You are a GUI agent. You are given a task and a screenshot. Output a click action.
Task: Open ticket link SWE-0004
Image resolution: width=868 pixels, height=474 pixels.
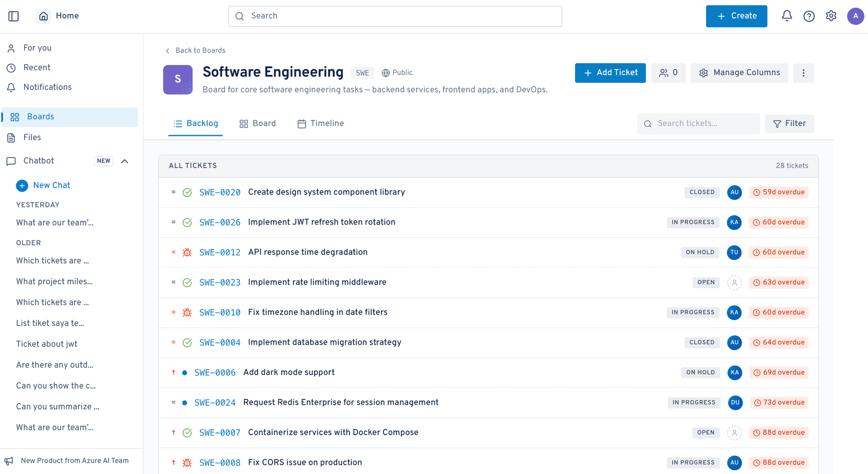coord(220,343)
